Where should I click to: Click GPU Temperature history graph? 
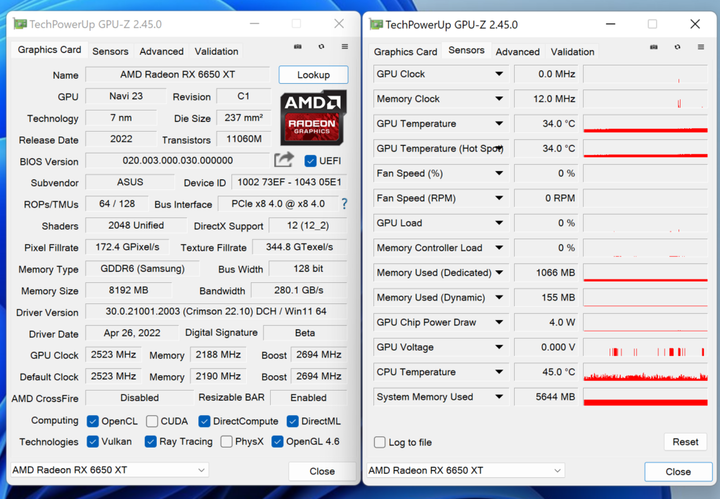pyautogui.click(x=645, y=123)
